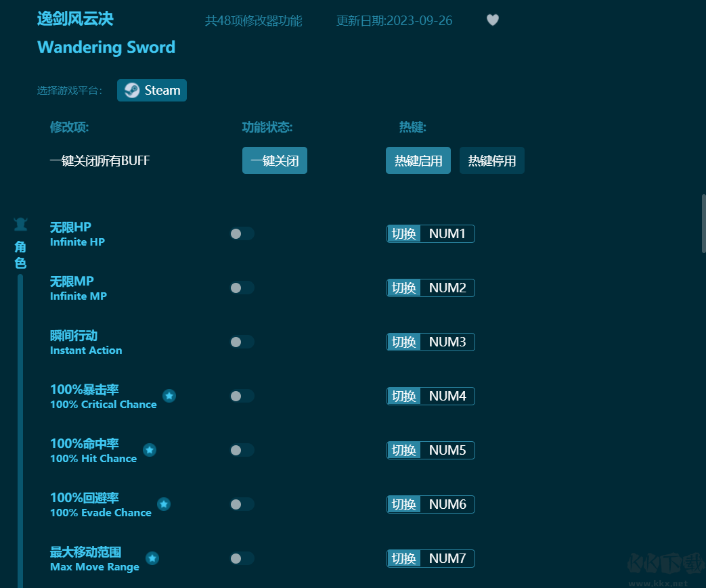Click the 热键停用 button

click(492, 160)
